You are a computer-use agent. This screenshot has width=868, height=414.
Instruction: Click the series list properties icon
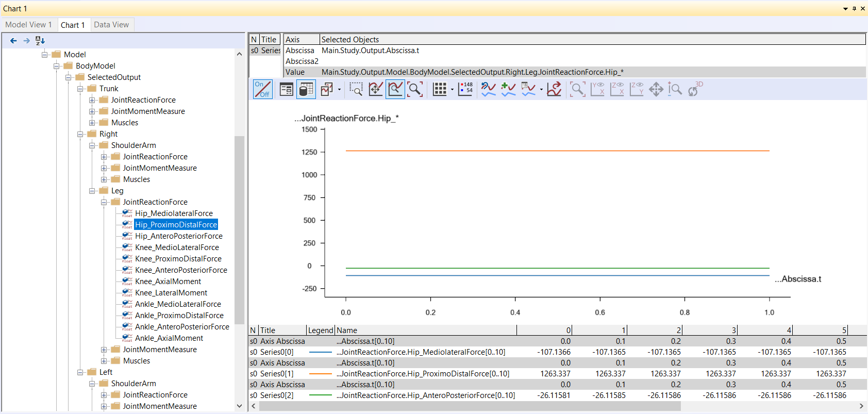click(528, 89)
